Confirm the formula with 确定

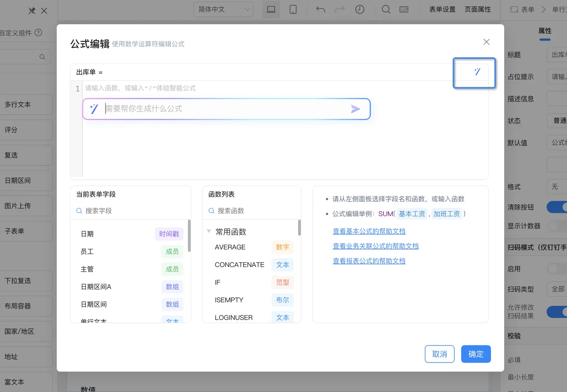pos(476,354)
